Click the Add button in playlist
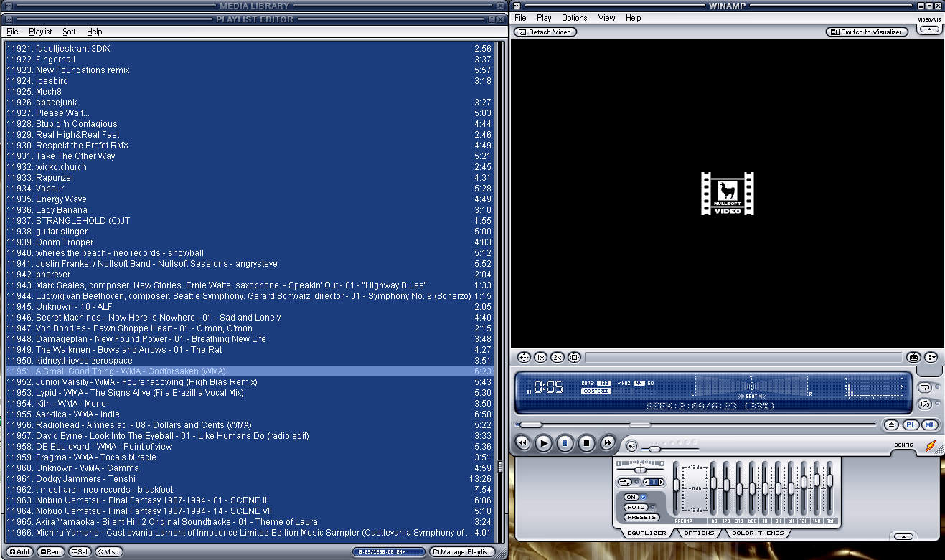 (19, 551)
